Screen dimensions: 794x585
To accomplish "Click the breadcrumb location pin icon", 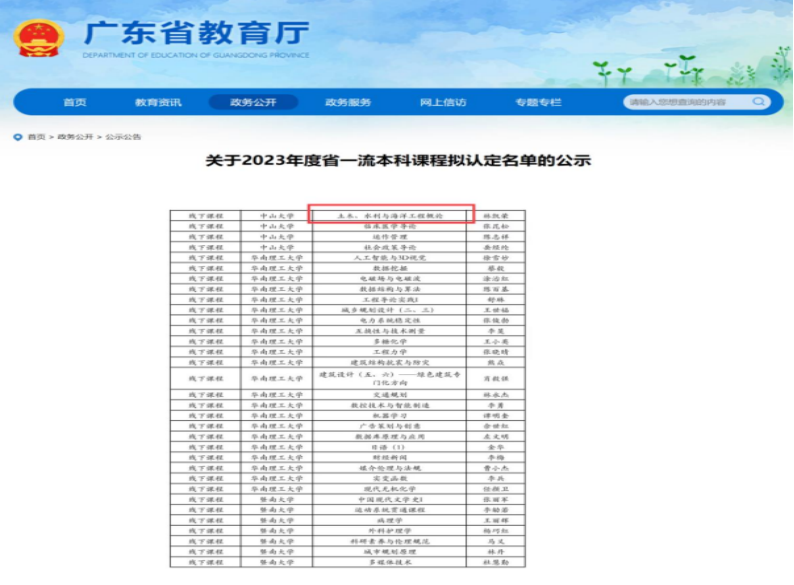I will pyautogui.click(x=17, y=137).
